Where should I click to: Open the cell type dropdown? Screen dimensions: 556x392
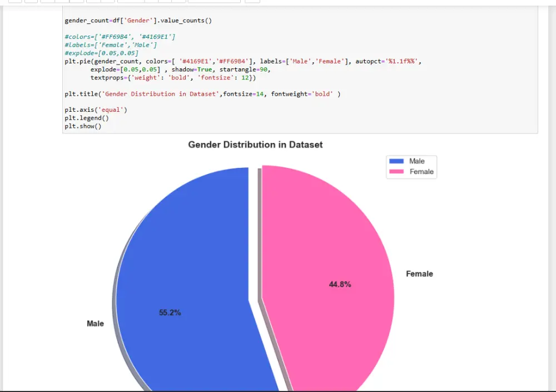(x=214, y=2)
